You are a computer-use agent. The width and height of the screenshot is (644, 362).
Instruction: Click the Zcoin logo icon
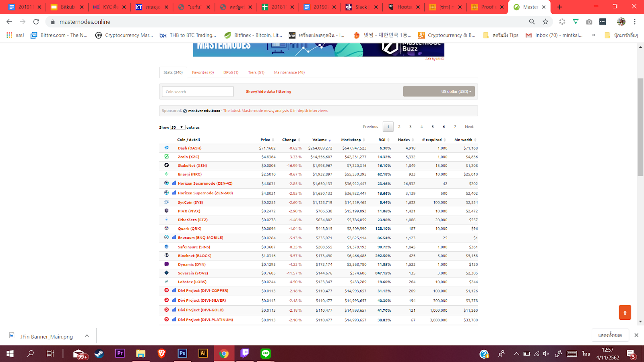[166, 156]
